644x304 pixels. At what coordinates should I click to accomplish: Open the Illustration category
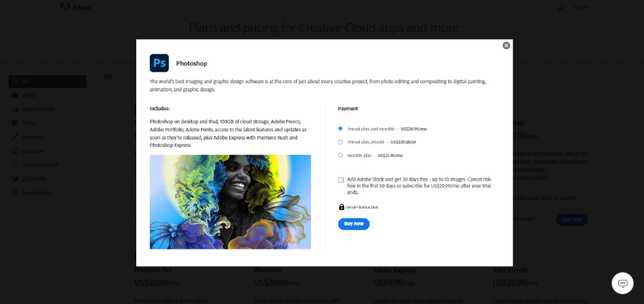34,137
